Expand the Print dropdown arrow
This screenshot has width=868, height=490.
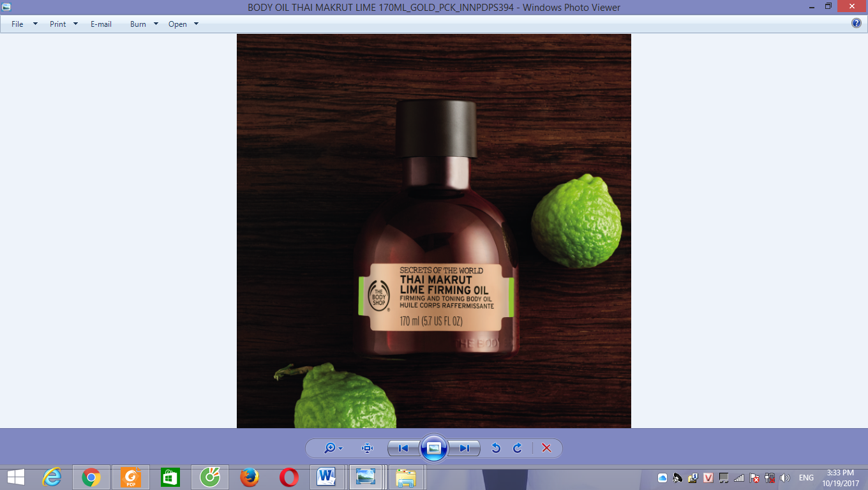[75, 24]
